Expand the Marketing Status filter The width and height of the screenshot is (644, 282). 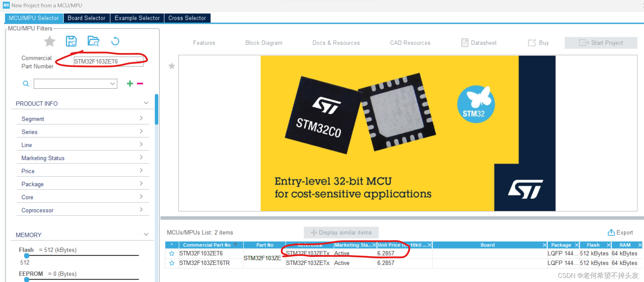point(141,157)
